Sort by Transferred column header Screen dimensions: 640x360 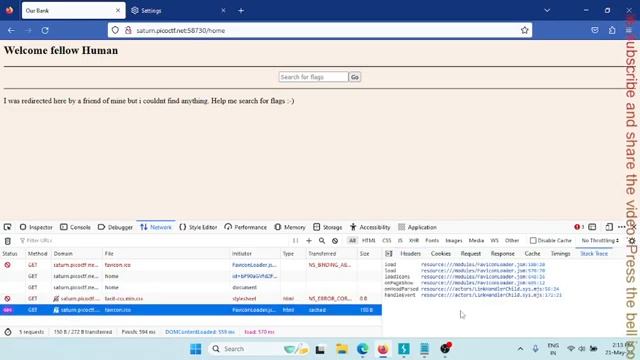[332, 253]
